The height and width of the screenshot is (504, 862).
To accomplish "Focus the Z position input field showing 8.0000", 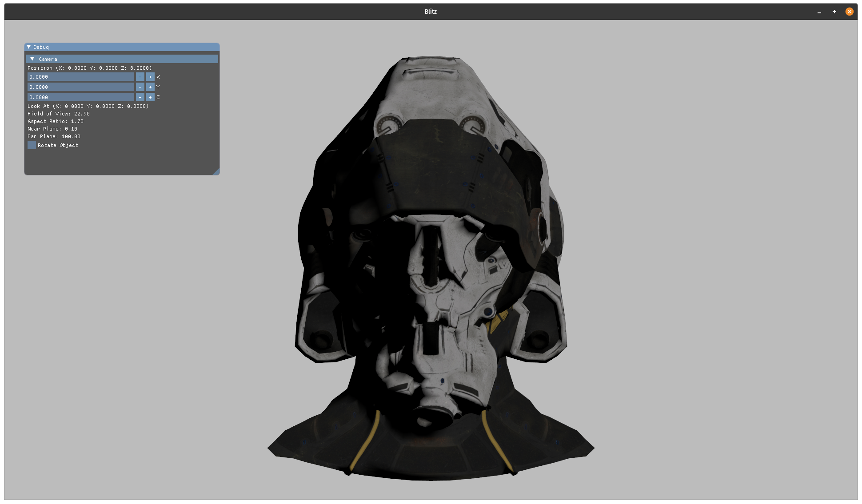I will coord(80,97).
